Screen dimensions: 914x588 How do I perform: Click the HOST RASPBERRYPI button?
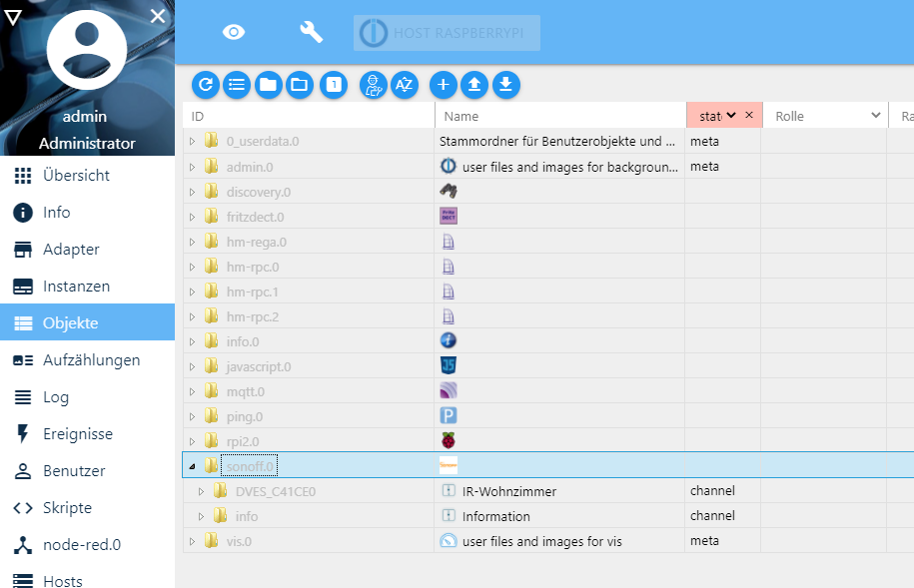pos(447,33)
